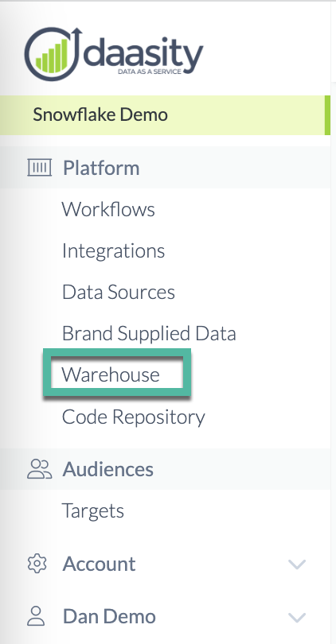This screenshot has height=644, width=336.
Task: Select the Snowflake Demo account
Action: 165,115
